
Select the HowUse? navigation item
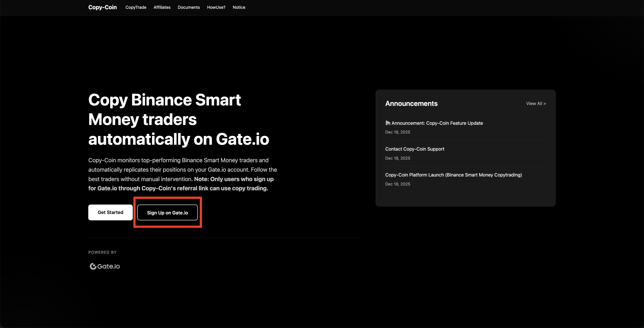tap(216, 7)
